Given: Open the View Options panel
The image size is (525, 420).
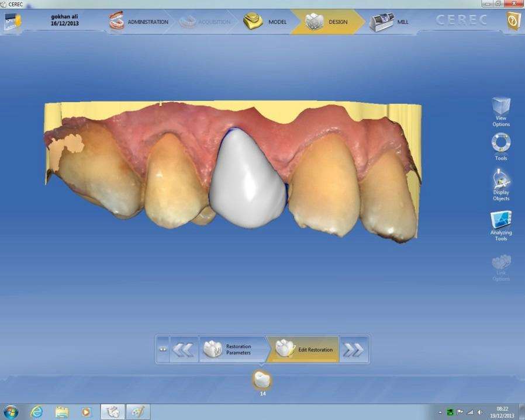Looking at the screenshot, I should (501, 112).
